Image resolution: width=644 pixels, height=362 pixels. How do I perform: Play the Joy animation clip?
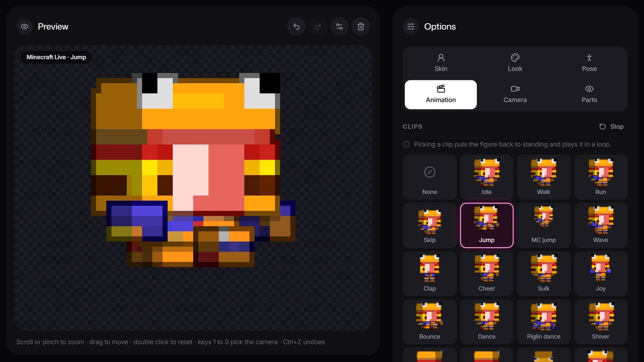[x=601, y=274]
